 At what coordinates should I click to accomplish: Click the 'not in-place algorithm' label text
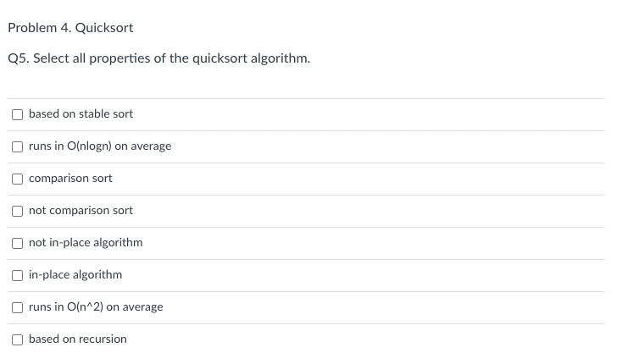click(x=86, y=243)
